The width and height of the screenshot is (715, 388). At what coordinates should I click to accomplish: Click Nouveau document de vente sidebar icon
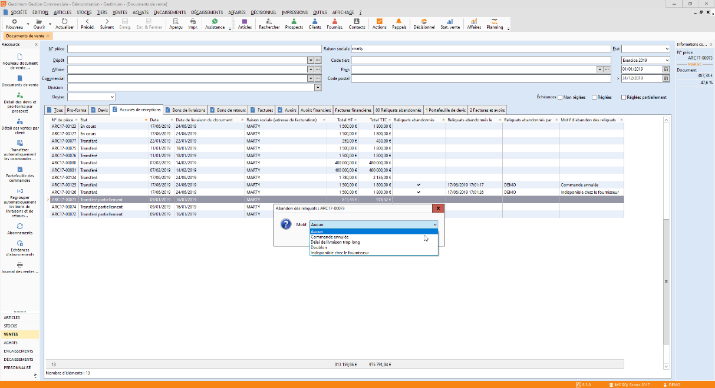click(x=20, y=62)
